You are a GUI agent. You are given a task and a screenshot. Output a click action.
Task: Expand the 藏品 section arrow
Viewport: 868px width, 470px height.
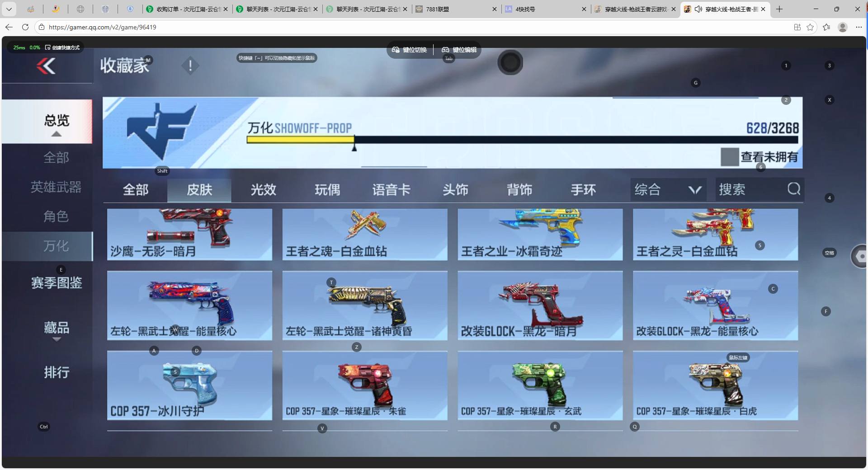[x=57, y=339]
